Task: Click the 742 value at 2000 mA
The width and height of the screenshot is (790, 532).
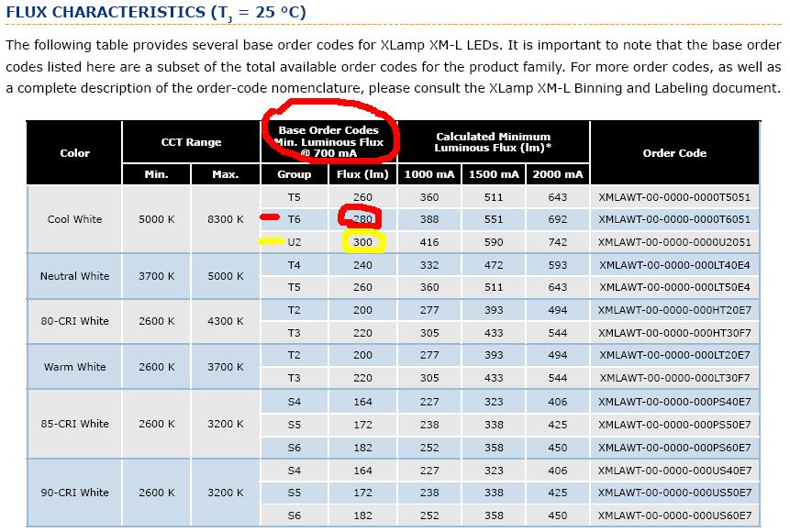Action: pyautogui.click(x=557, y=242)
